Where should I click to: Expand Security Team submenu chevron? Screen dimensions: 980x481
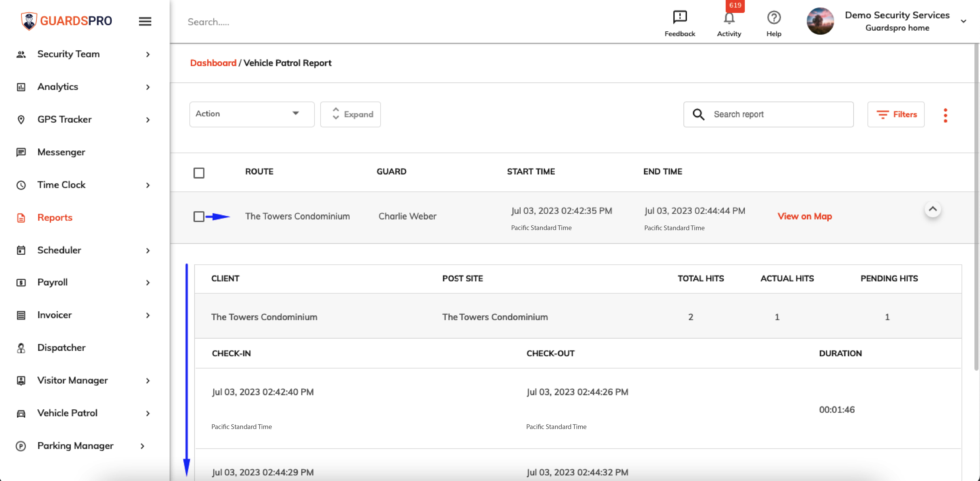point(148,55)
